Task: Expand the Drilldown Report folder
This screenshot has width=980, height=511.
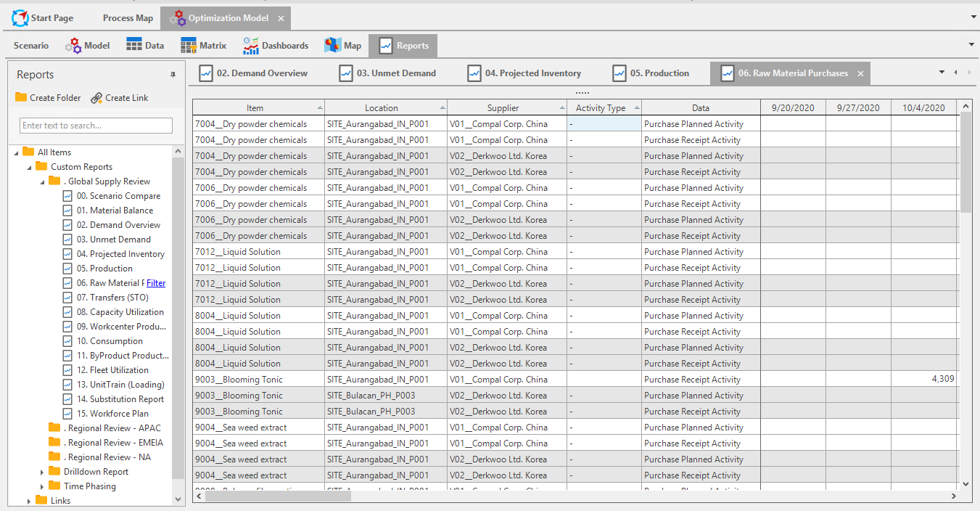Action: tap(43, 472)
